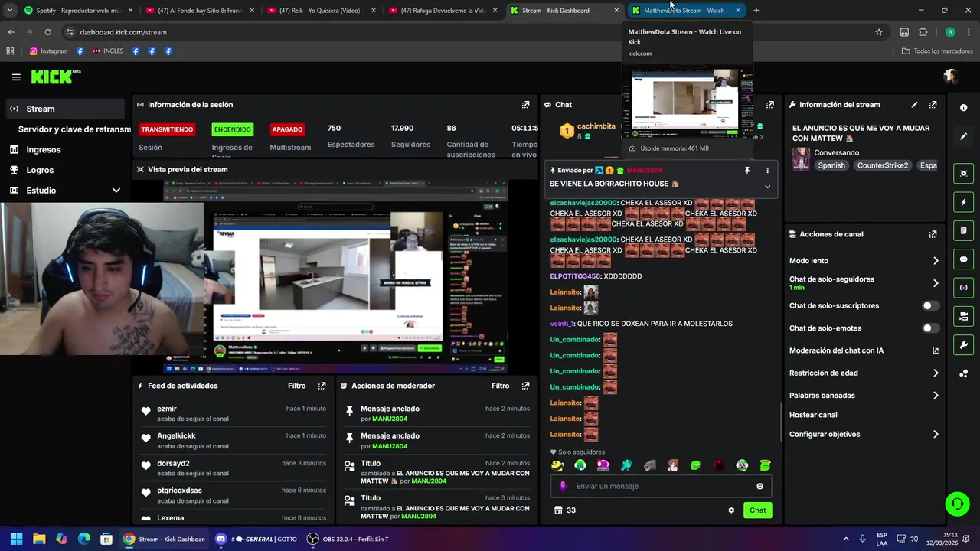The width and height of the screenshot is (980, 551).
Task: Open File Explorer from the taskbar
Action: tap(39, 539)
